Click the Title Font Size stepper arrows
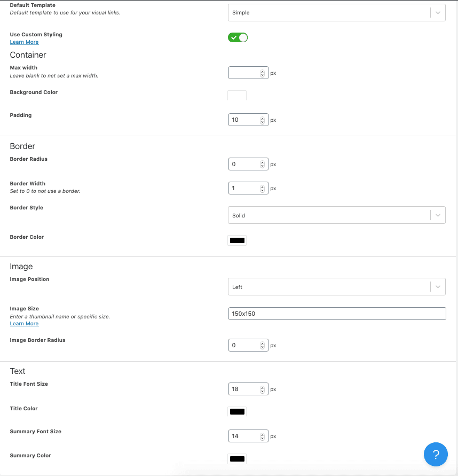This screenshot has width=458, height=476. click(262, 389)
